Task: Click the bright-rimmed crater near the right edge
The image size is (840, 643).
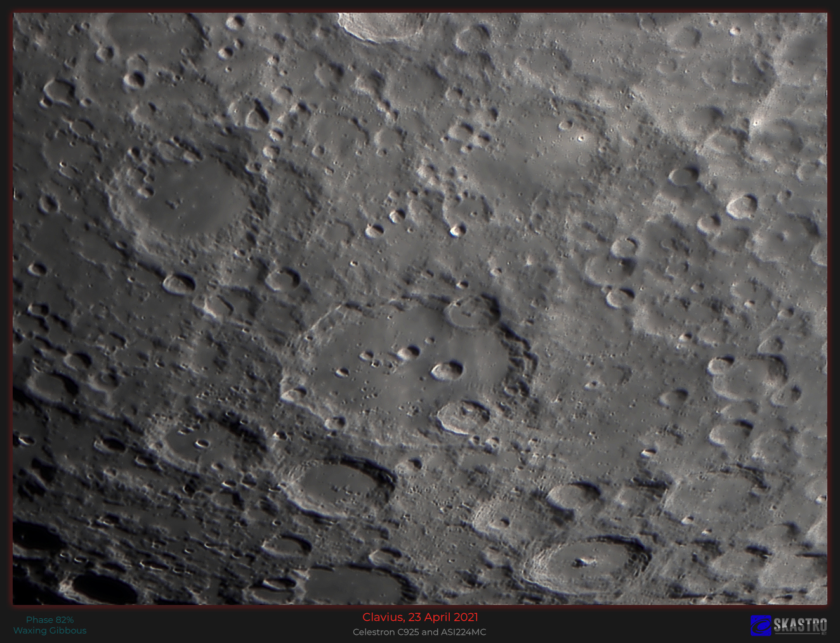Action: click(x=741, y=206)
